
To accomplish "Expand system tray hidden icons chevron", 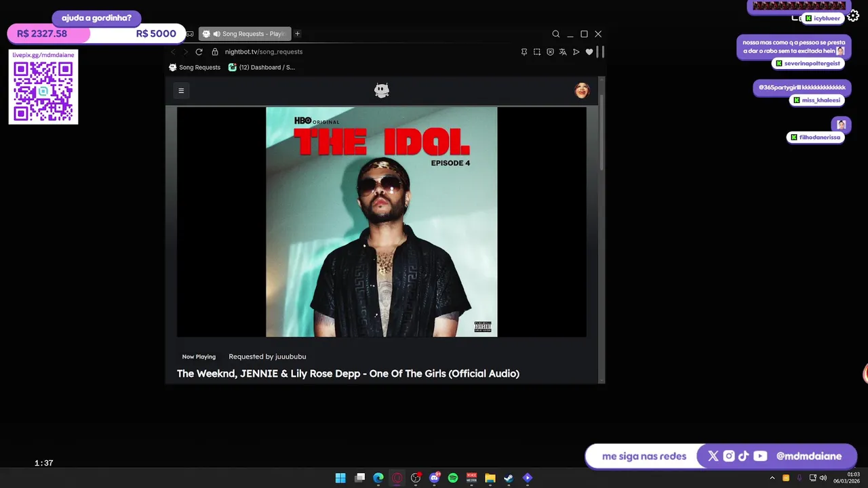I will tap(772, 478).
